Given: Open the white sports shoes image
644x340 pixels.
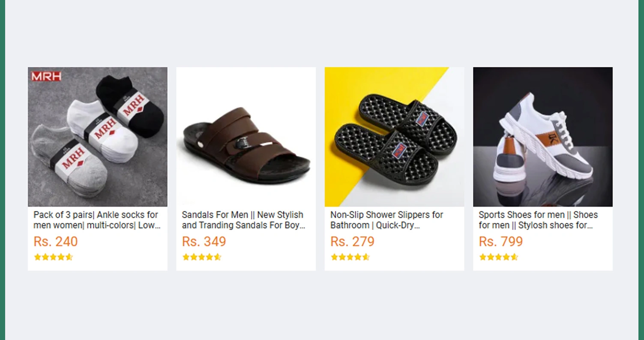Looking at the screenshot, I should (x=542, y=137).
